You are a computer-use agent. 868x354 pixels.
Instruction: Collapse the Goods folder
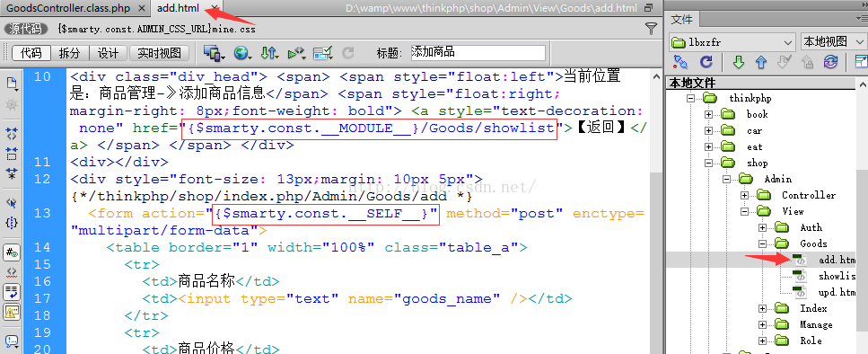point(762,243)
